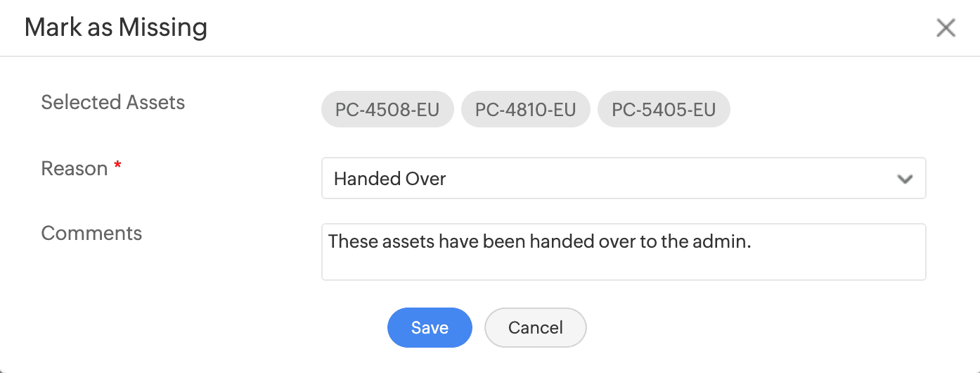Click the 'Handed Over' selected value text

tap(389, 179)
